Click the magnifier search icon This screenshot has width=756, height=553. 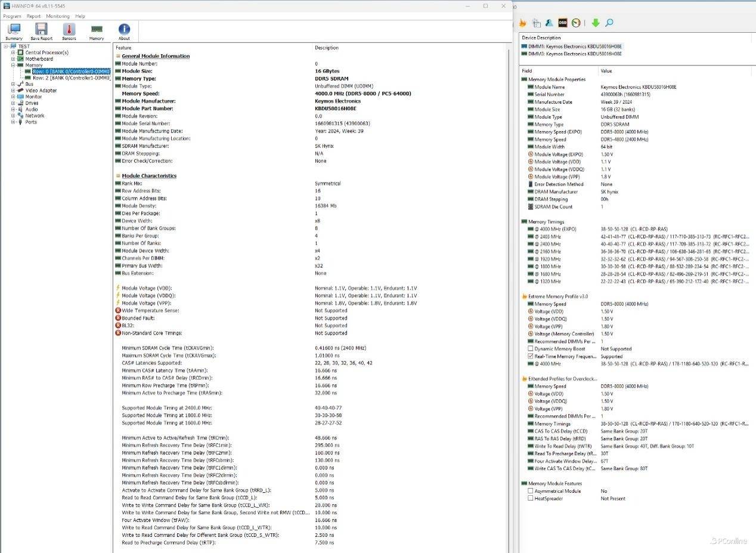pos(609,23)
